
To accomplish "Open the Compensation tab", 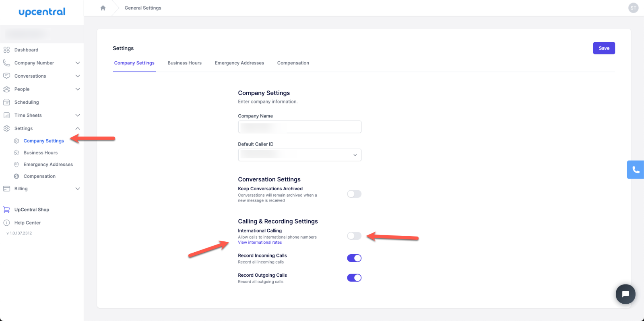I will [293, 63].
